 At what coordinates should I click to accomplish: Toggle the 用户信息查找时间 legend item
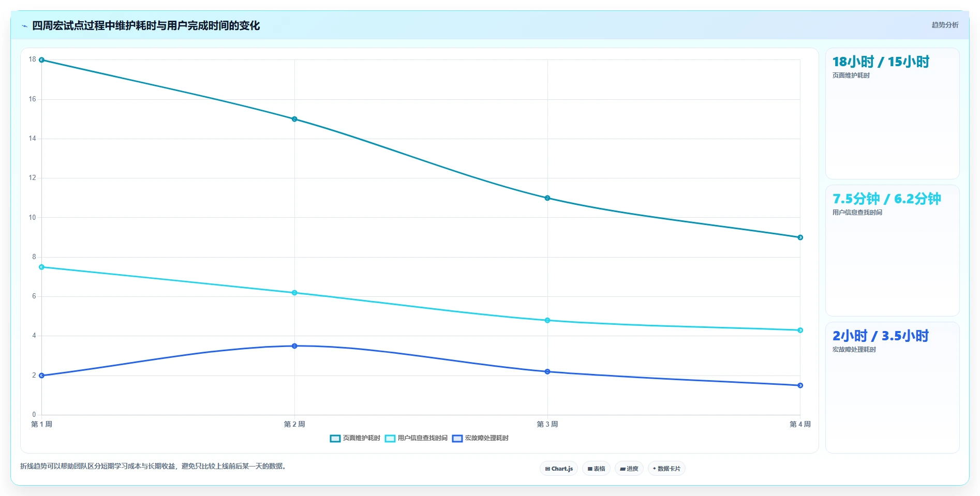click(416, 438)
